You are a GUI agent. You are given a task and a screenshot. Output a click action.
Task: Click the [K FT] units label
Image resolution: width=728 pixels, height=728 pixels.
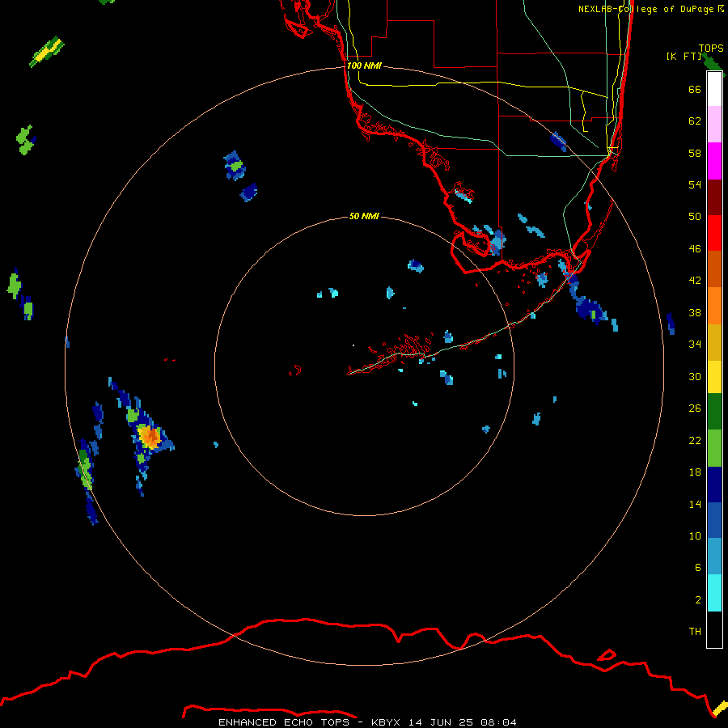click(x=684, y=56)
